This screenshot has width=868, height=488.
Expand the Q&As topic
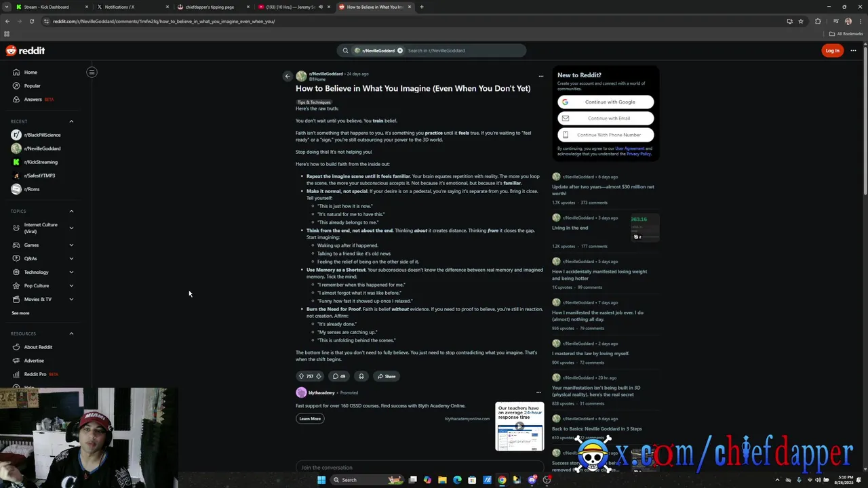(x=71, y=259)
